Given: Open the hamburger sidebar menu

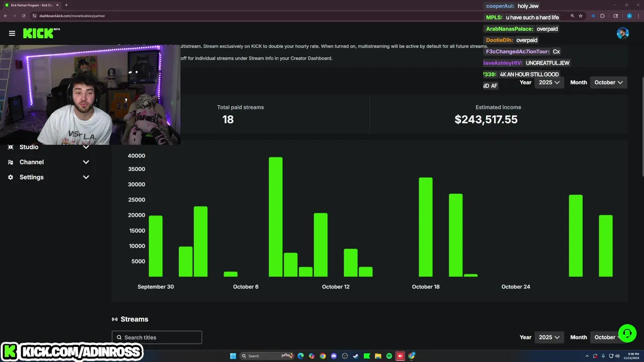Looking at the screenshot, I should (12, 33).
